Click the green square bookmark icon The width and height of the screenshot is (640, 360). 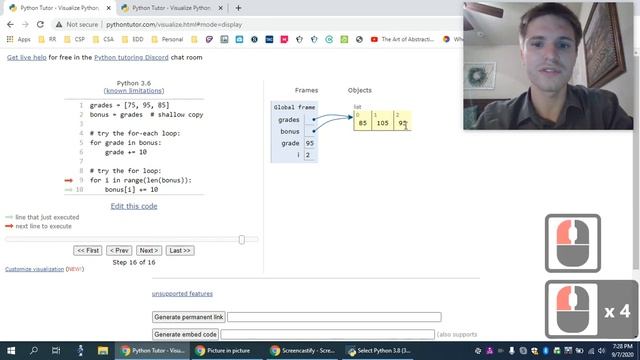pyautogui.click(x=344, y=39)
